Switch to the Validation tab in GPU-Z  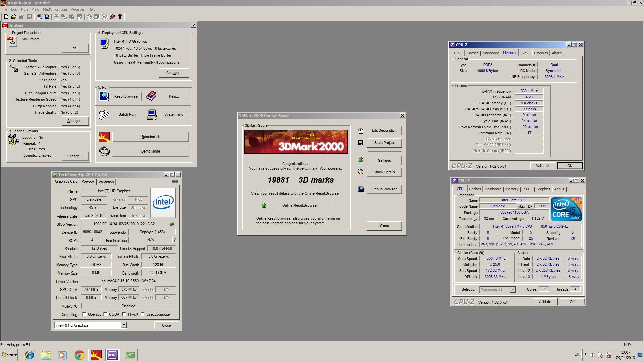click(x=106, y=182)
